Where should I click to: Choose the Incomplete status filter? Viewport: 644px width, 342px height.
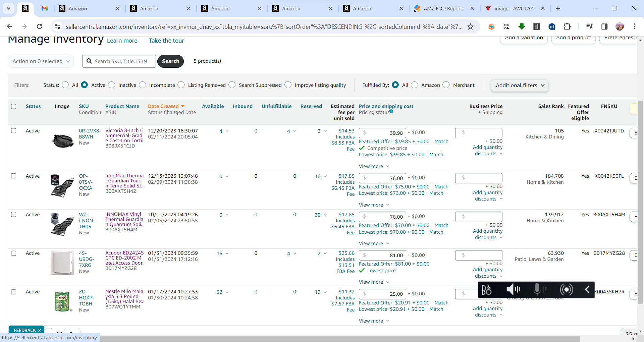(143, 85)
